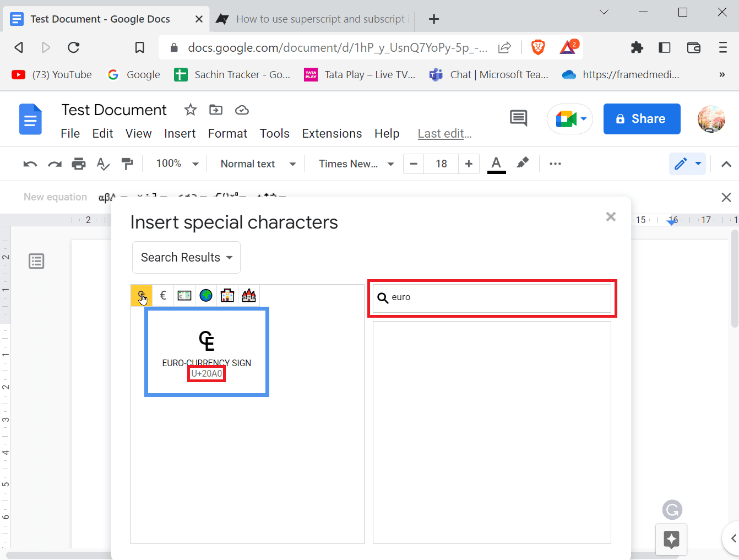Screen dimensions: 739x560
Task: Click New equation button
Action: tap(55, 197)
